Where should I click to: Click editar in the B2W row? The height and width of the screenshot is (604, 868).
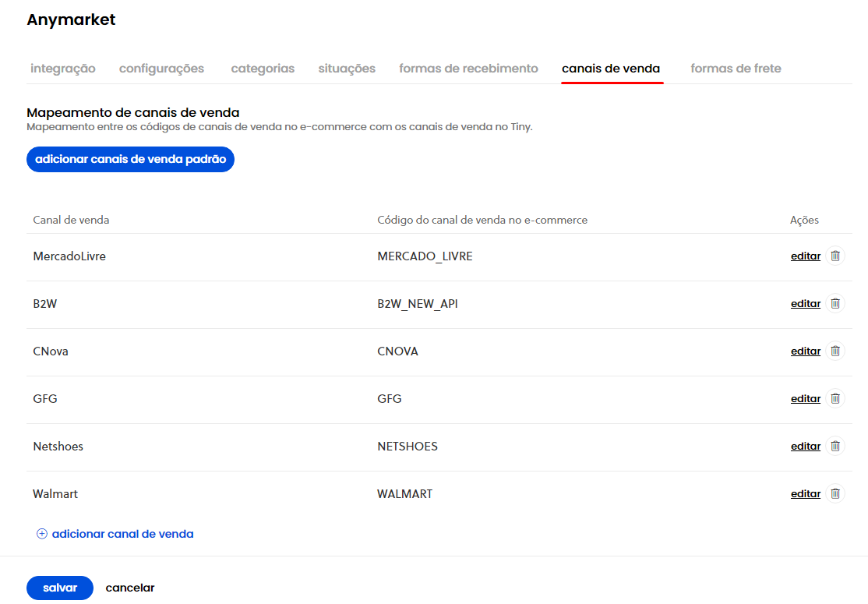pos(806,304)
